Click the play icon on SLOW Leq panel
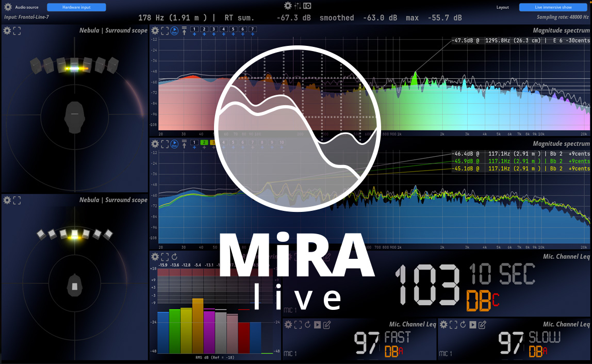Image resolution: width=592 pixels, height=364 pixels. click(472, 325)
